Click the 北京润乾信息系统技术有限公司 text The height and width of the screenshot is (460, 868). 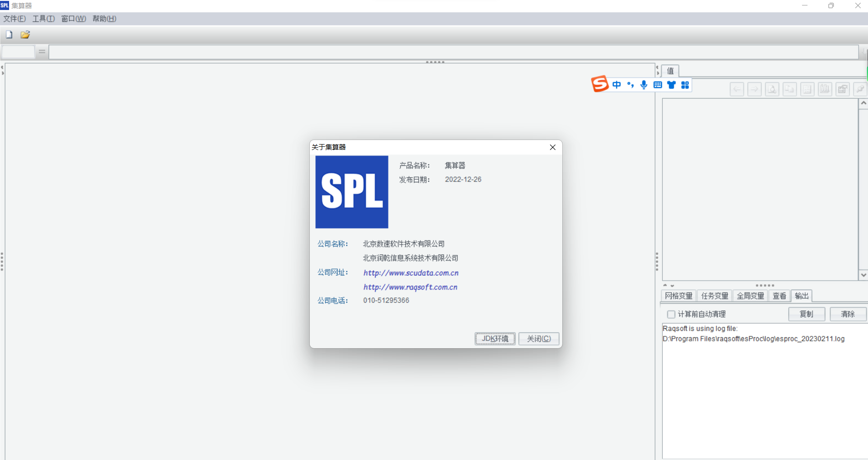tap(411, 258)
